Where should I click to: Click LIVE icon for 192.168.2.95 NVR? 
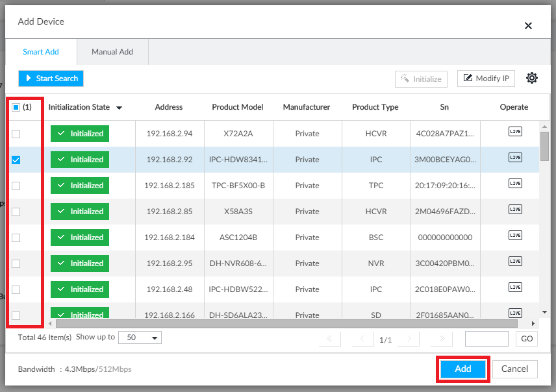tap(514, 261)
